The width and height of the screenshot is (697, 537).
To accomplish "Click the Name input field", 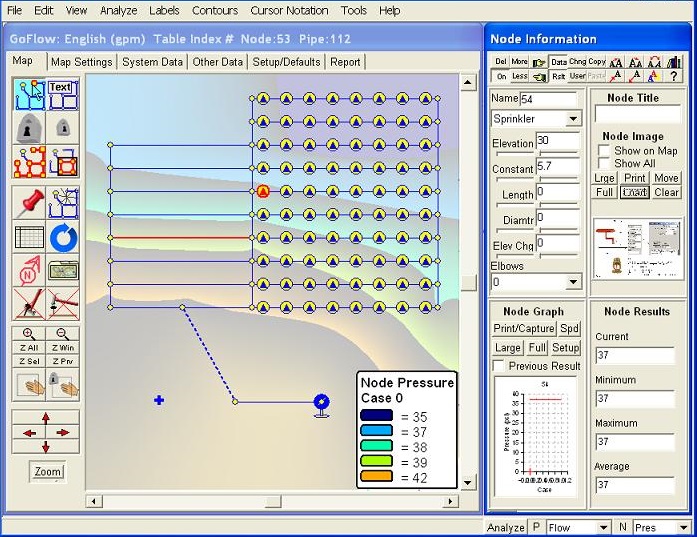I will [548, 99].
